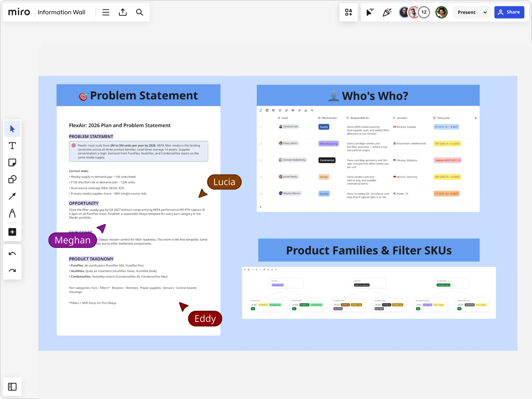Click the PROBLEM STATEMENT section label
The width and height of the screenshot is (532, 399).
(x=91, y=137)
